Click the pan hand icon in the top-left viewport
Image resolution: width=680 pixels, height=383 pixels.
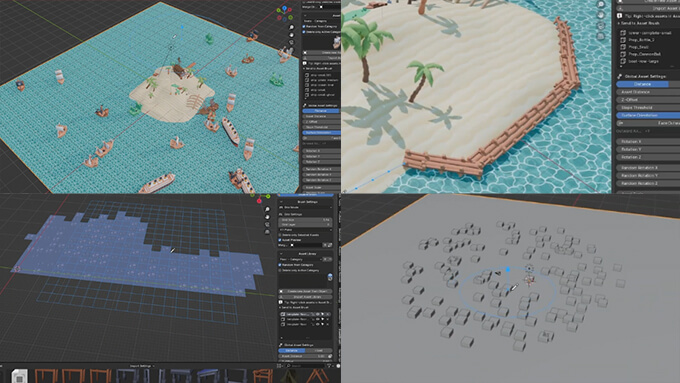(x=291, y=35)
